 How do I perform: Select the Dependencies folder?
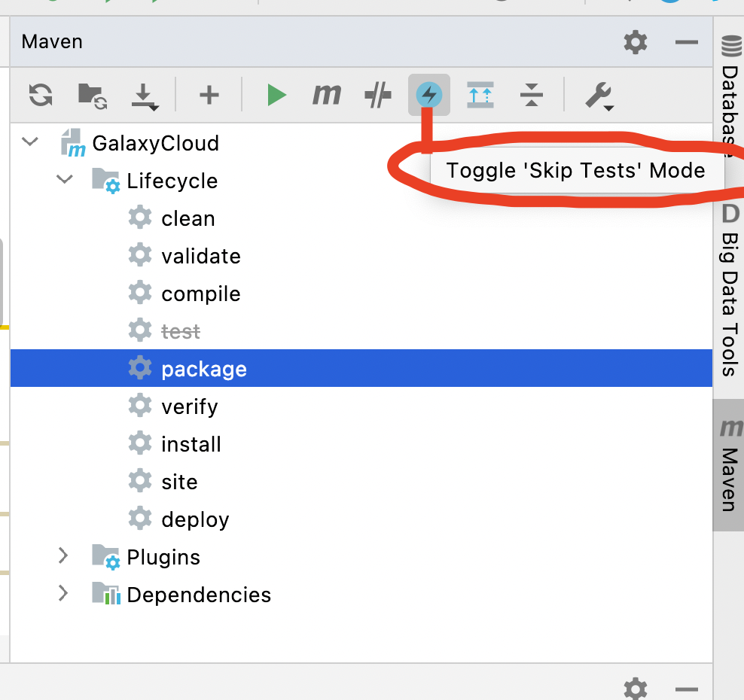coord(199,595)
